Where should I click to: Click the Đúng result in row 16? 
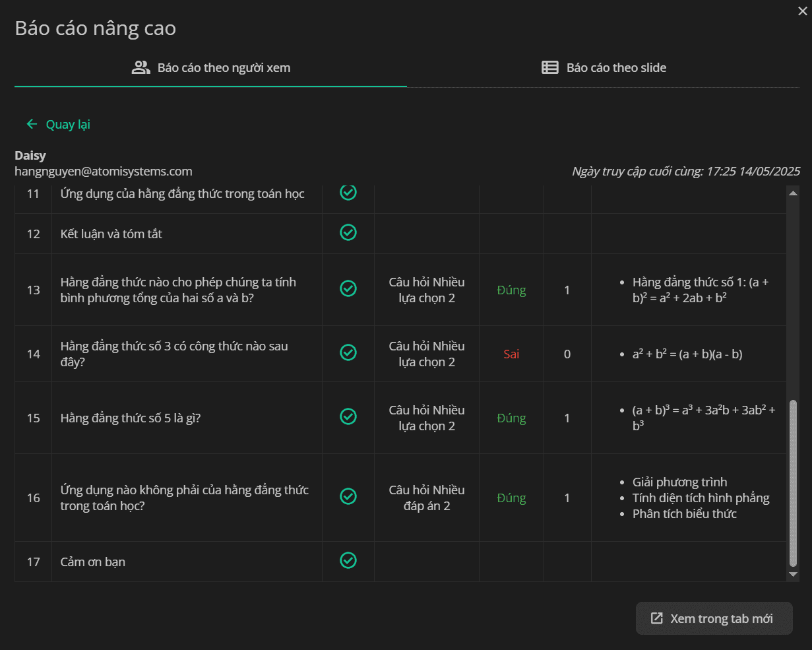pyautogui.click(x=511, y=498)
